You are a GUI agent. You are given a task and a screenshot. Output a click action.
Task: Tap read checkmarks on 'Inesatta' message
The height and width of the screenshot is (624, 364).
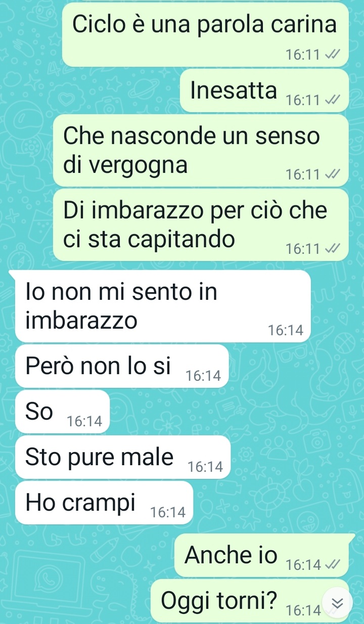[332, 101]
